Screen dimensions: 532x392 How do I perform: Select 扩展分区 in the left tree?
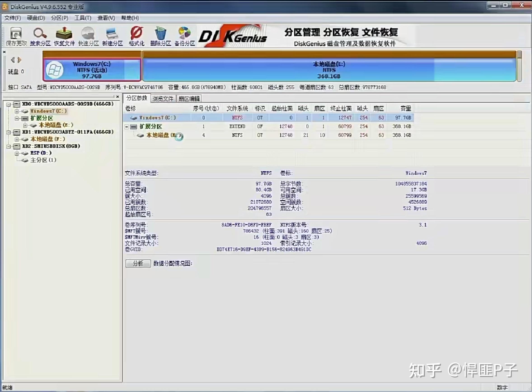42,118
